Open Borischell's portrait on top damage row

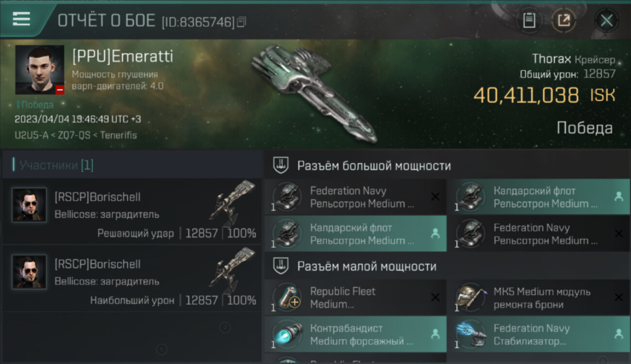[x=29, y=272]
